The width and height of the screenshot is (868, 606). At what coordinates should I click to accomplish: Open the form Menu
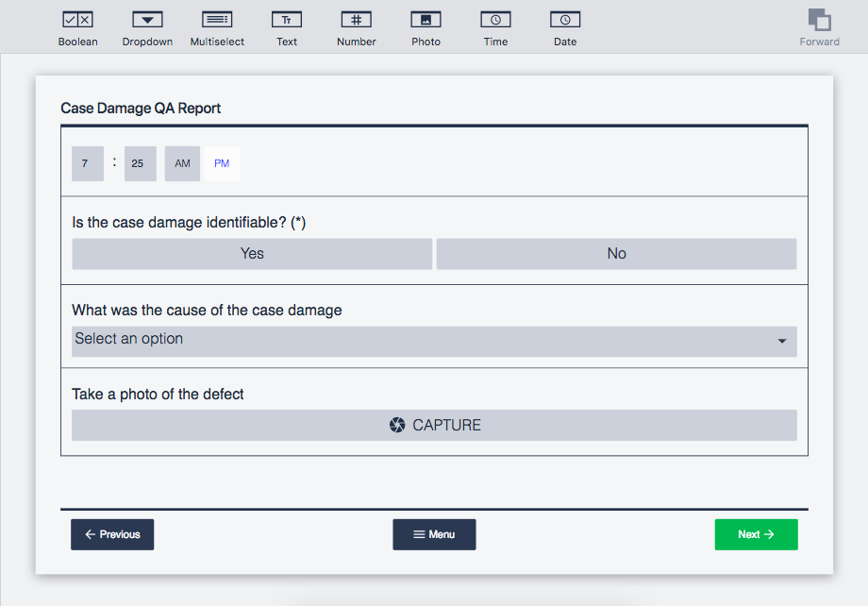point(434,534)
